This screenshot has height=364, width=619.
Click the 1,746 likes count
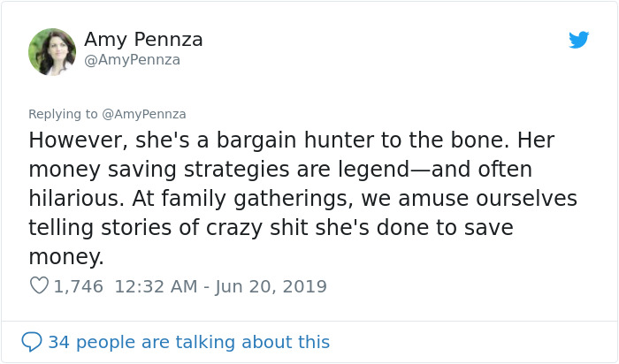click(x=79, y=286)
